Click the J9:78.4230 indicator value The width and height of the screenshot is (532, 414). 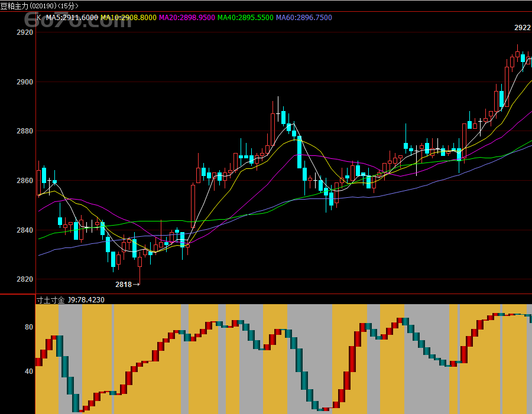click(86, 300)
